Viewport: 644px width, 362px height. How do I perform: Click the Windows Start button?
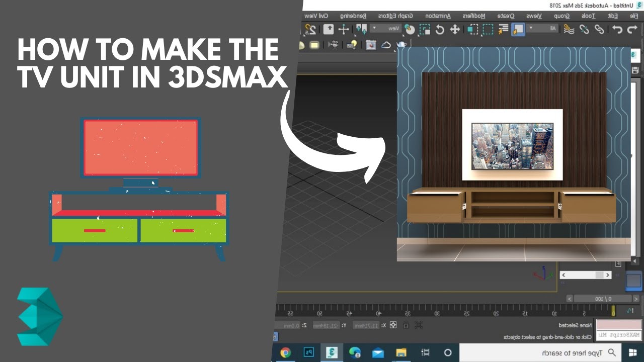click(x=632, y=352)
